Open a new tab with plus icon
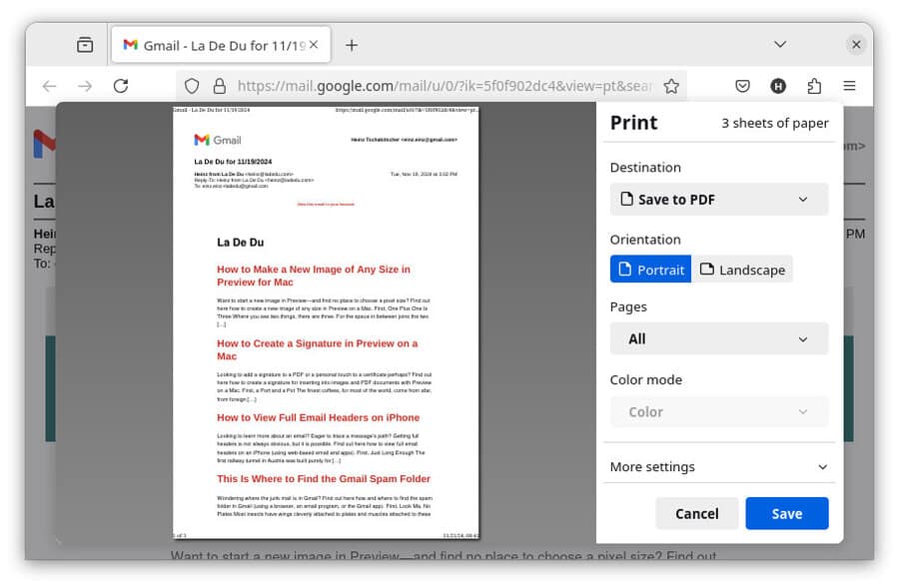The image size is (899, 588). tap(352, 45)
